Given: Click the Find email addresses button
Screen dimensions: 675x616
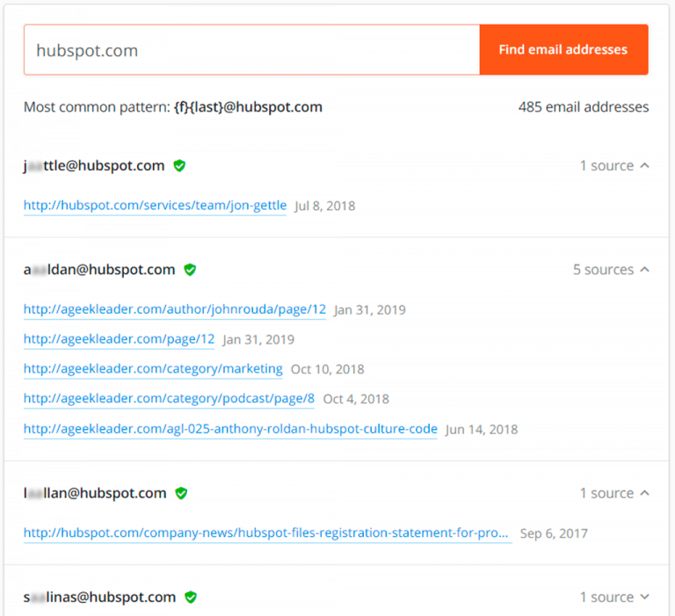Looking at the screenshot, I should 563,49.
